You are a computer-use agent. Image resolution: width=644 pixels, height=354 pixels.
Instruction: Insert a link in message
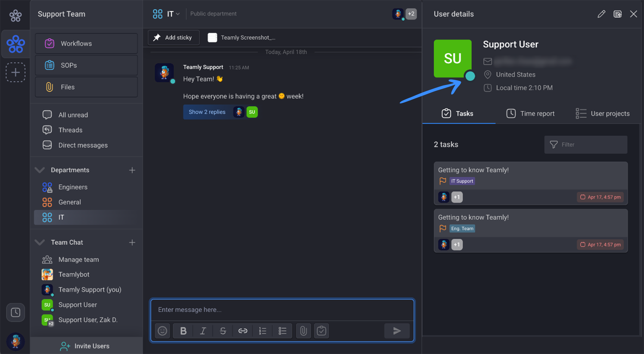(x=243, y=331)
